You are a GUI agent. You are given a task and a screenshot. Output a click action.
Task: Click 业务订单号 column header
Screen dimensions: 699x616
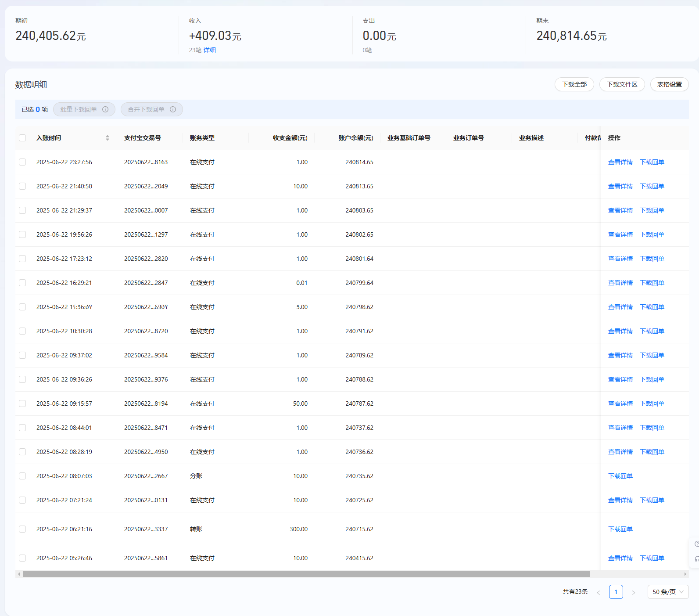tap(469, 138)
